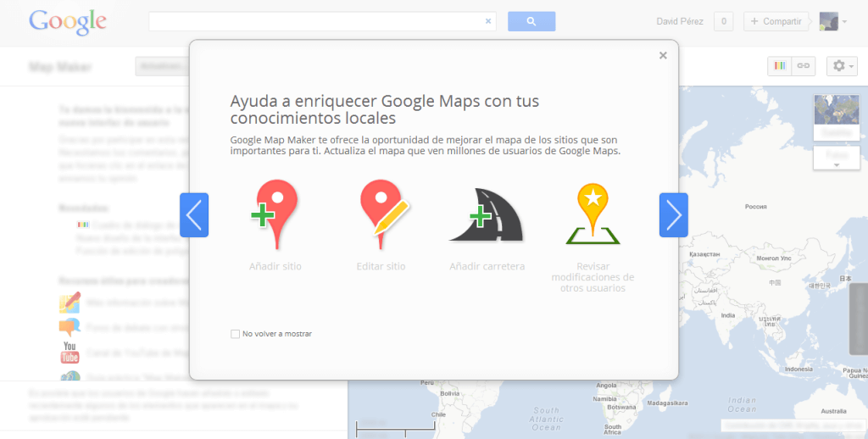Image resolution: width=868 pixels, height=439 pixels.
Task: Click the Añadir sitio pin icon
Action: click(x=275, y=214)
